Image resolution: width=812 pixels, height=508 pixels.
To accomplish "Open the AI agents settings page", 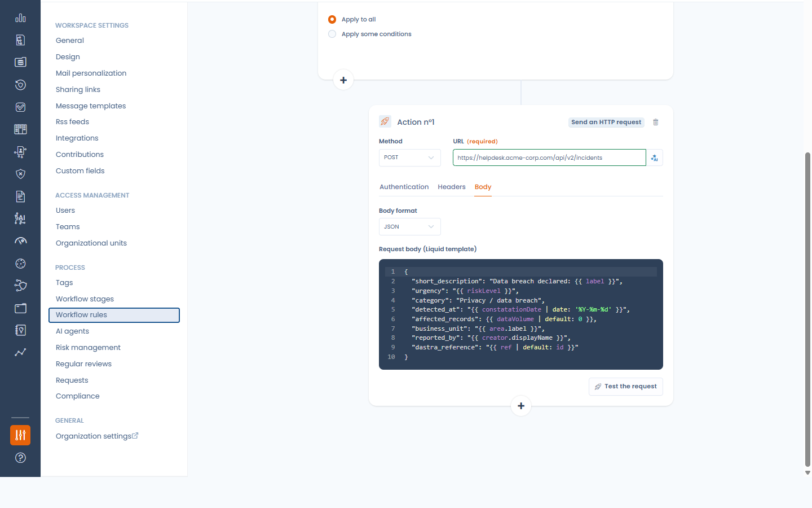I will (72, 331).
